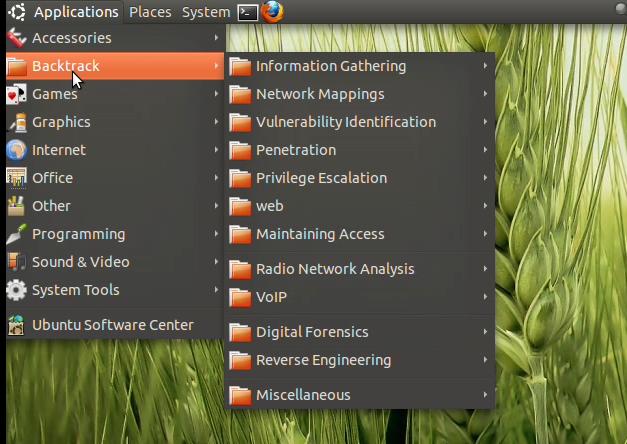Click the Ubuntu Software Center icon
The width and height of the screenshot is (627, 444).
tap(16, 325)
